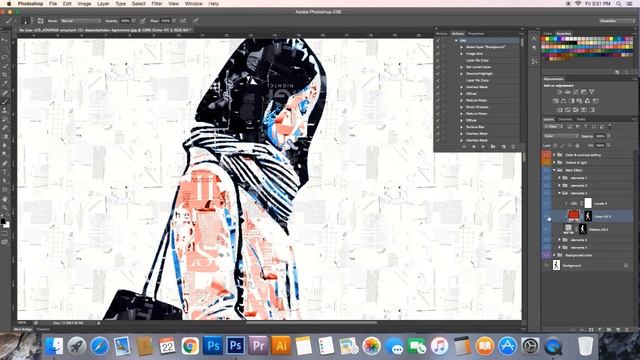The height and width of the screenshot is (360, 640).
Task: Click the Color Fill 3 layer mask thumbnail
Action: 588,216
